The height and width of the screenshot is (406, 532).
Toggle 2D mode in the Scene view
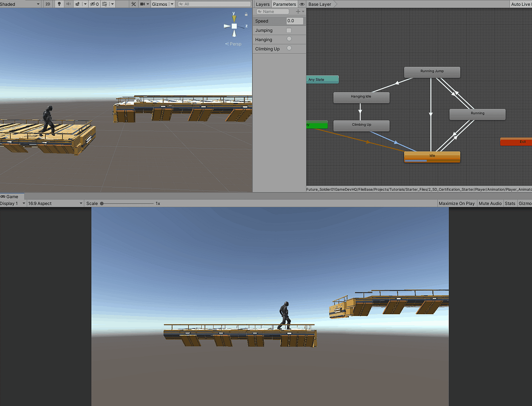[x=47, y=4]
